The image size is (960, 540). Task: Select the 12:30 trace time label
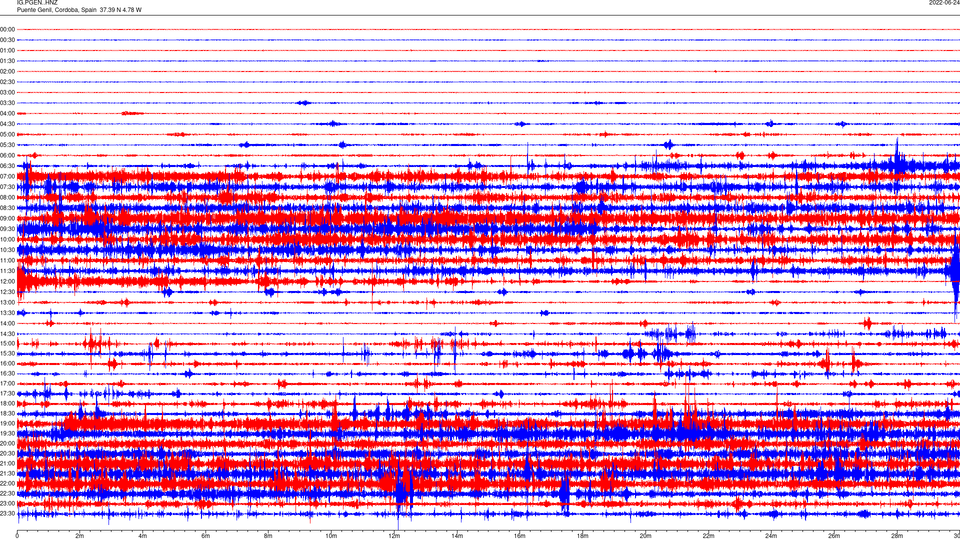point(7,292)
